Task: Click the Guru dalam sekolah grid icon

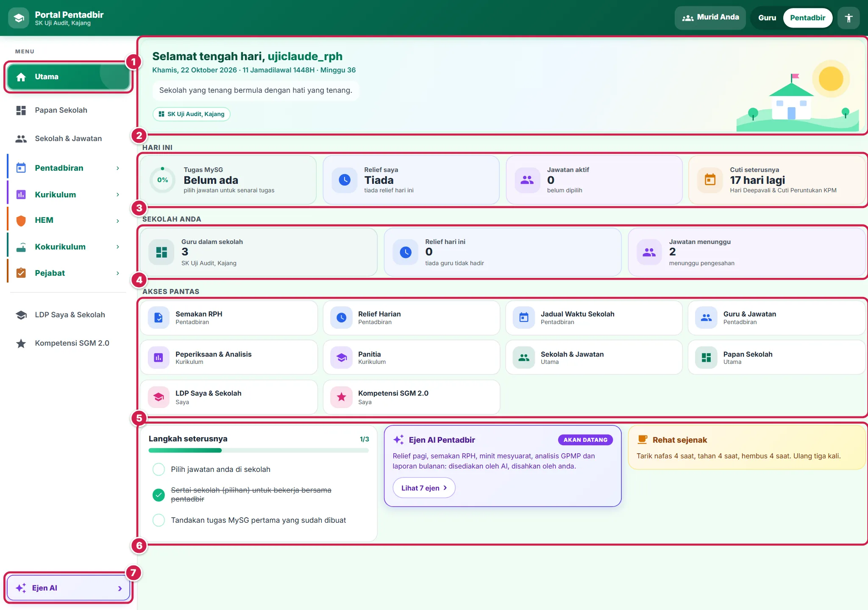Action: (161, 252)
